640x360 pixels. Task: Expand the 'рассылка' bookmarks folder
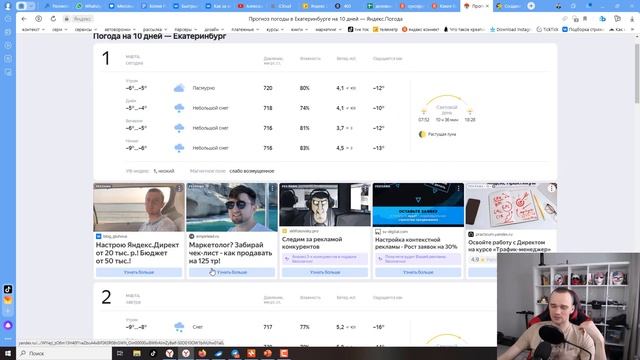click(x=155, y=29)
